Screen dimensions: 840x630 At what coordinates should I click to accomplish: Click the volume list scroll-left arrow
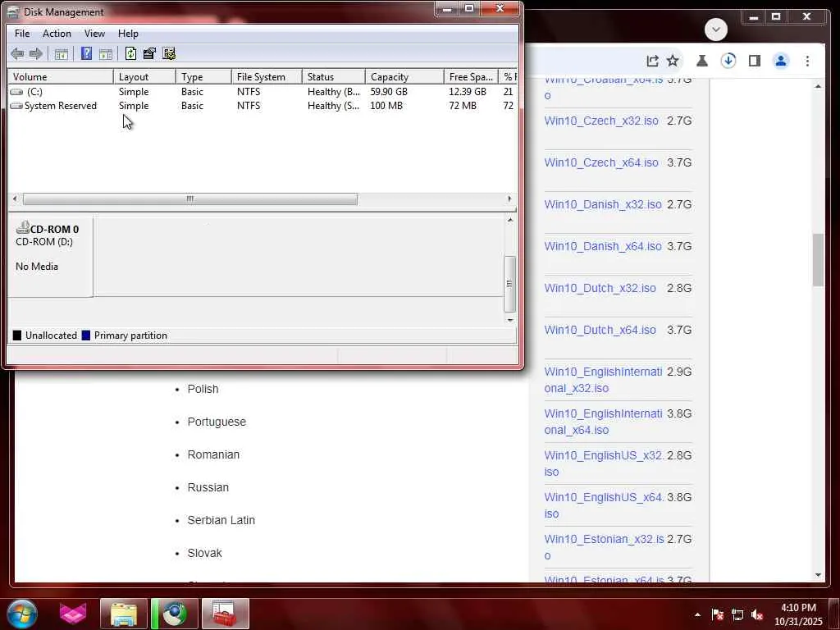[x=15, y=199]
